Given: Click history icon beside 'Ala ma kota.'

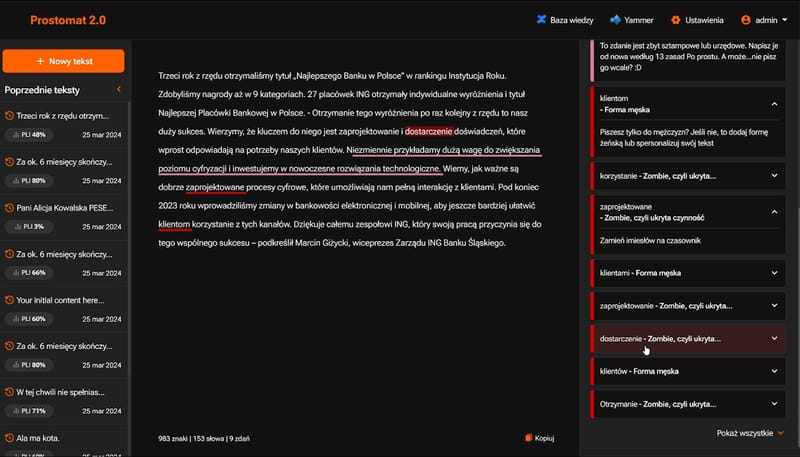Looking at the screenshot, I should tap(9, 438).
